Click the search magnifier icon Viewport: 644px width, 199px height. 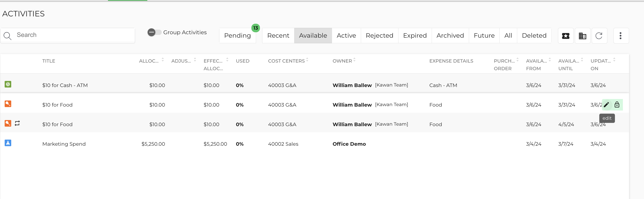8,36
